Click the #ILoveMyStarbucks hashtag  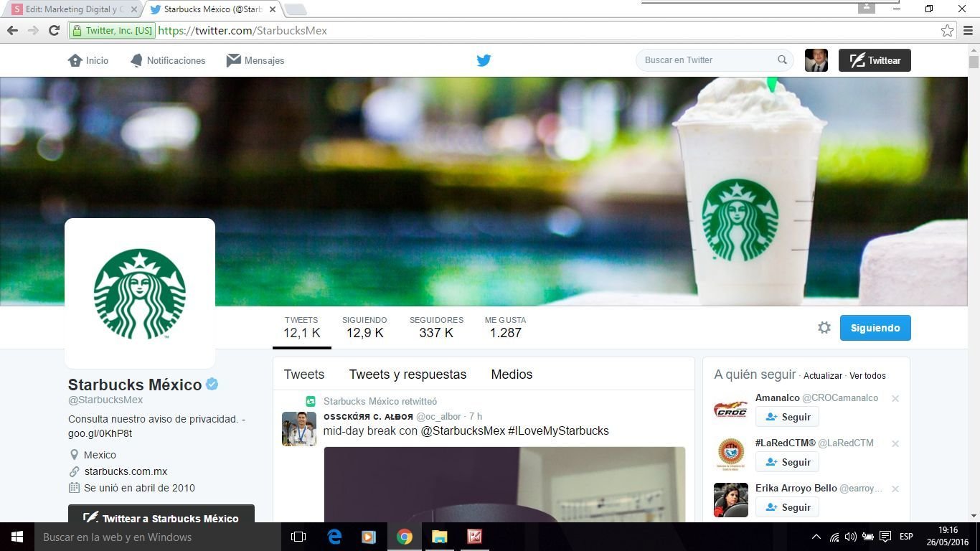(x=558, y=430)
